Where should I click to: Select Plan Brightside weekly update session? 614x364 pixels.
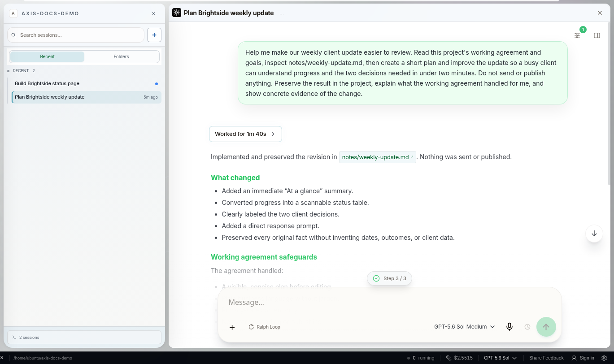86,97
